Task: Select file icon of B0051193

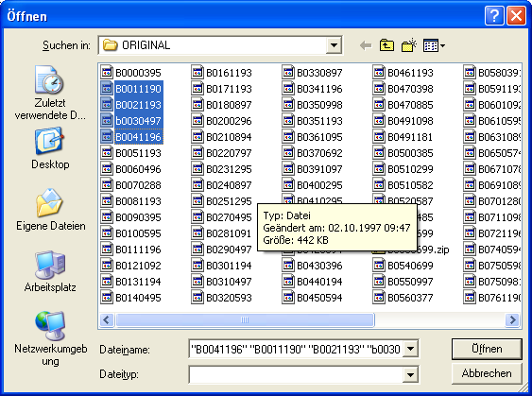Action: 107,153
